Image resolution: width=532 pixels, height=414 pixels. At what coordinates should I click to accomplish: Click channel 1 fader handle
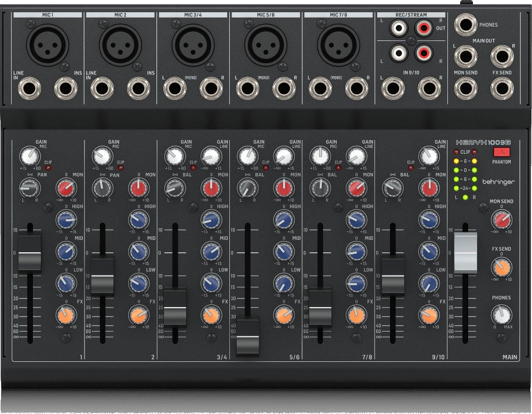[x=29, y=253]
